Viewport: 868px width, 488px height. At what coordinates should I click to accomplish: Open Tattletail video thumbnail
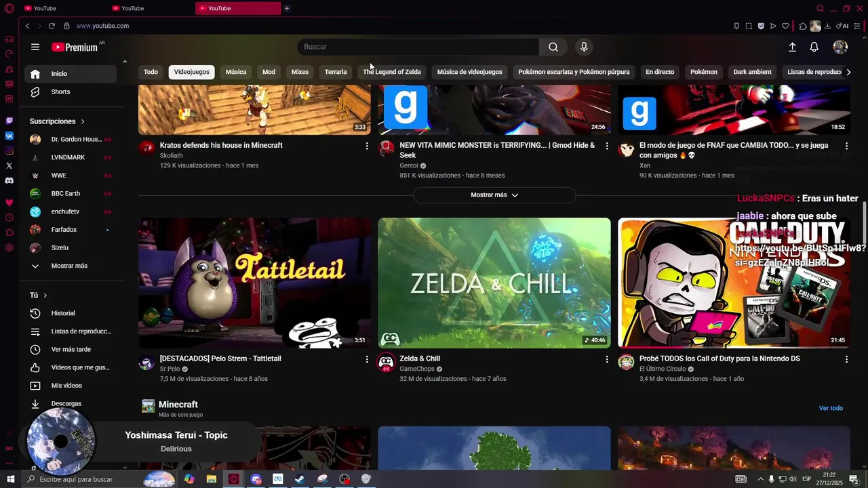click(254, 283)
